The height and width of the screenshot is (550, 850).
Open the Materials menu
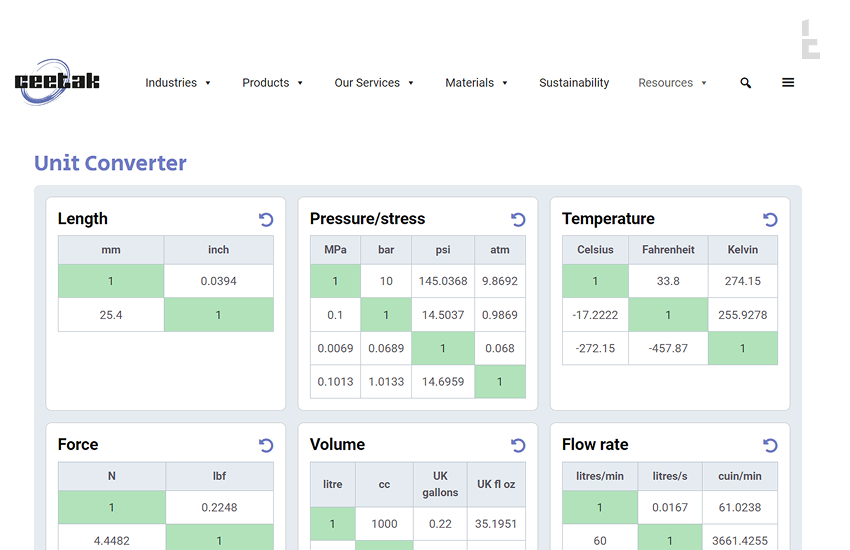[x=476, y=83]
